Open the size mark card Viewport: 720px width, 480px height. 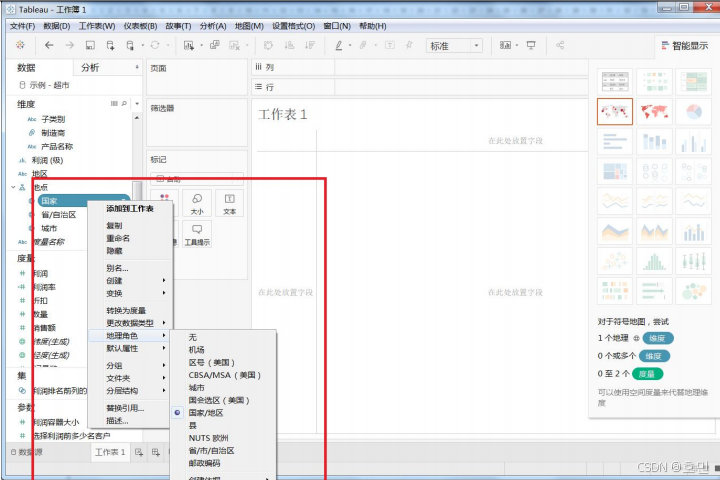pos(197,203)
